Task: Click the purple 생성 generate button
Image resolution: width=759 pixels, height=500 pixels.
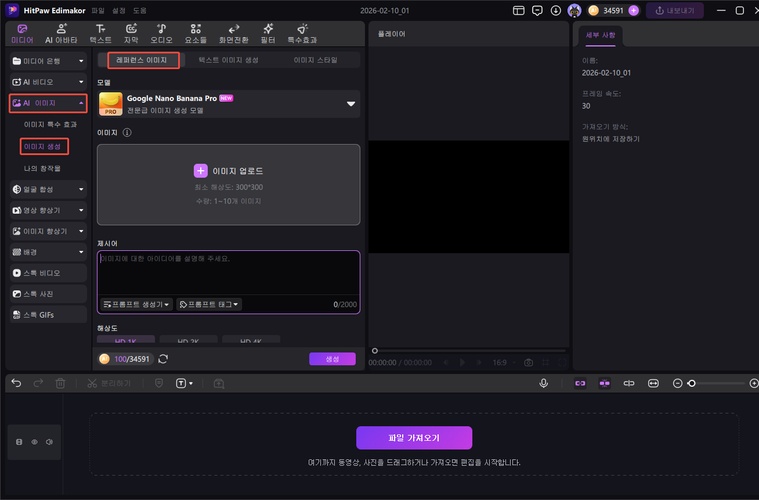Action: (332, 359)
